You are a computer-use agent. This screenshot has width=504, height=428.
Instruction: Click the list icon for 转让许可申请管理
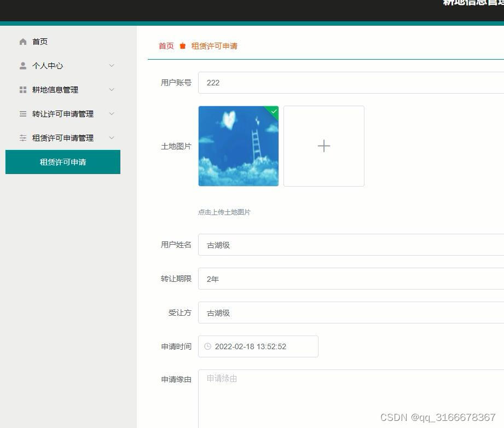click(22, 114)
